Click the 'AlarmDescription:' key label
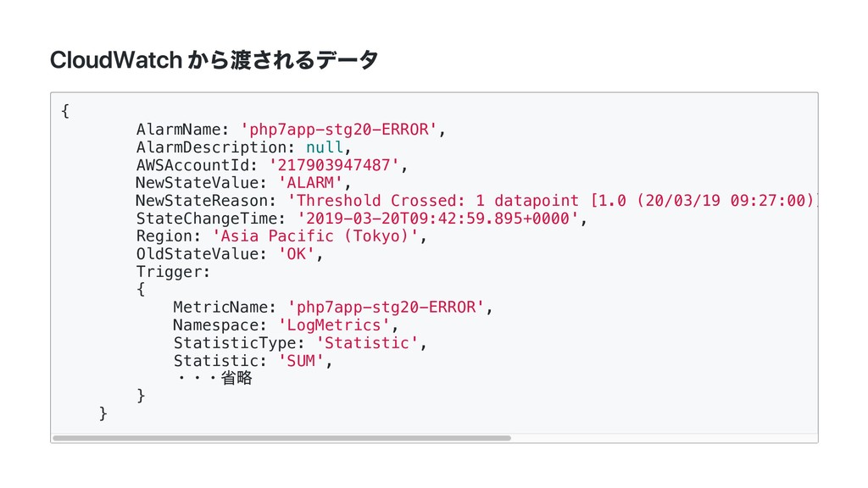 pos(215,147)
